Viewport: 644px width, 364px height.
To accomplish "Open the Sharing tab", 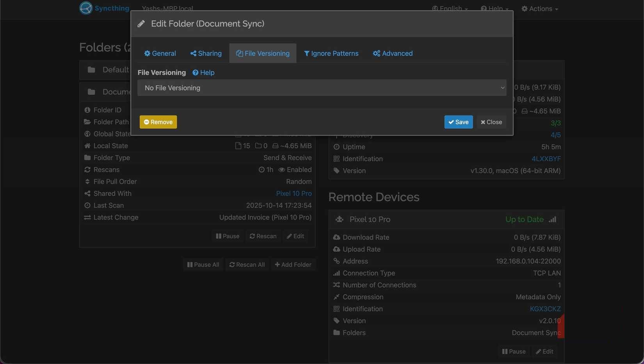I will (206, 53).
